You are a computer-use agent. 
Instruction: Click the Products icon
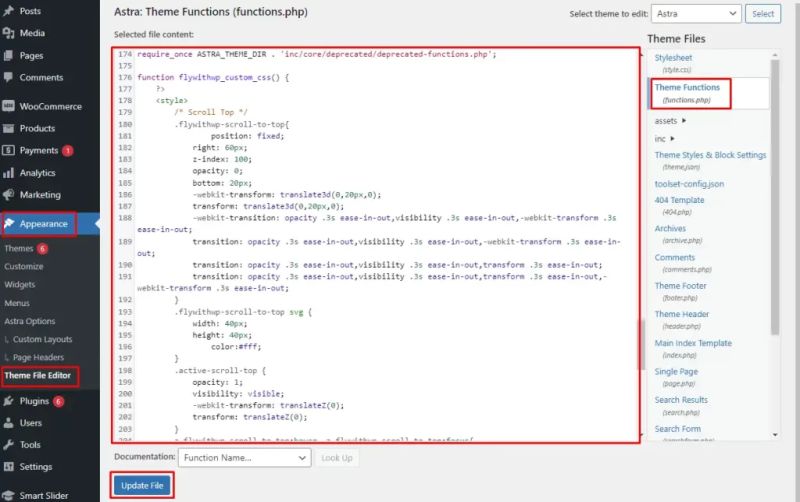coord(8,129)
